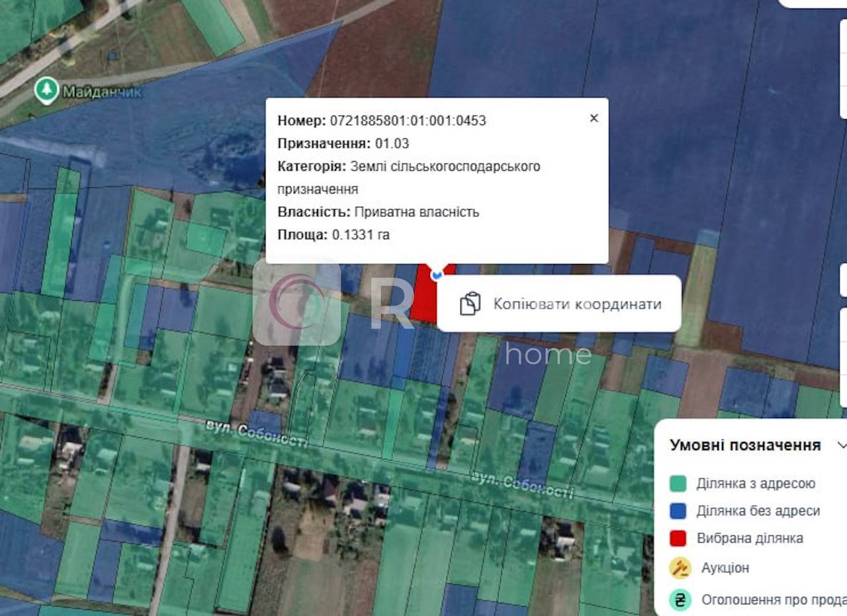Viewport: 847px width, 616px height.
Task: Select Копіювати координати menu entry text
Action: click(577, 304)
